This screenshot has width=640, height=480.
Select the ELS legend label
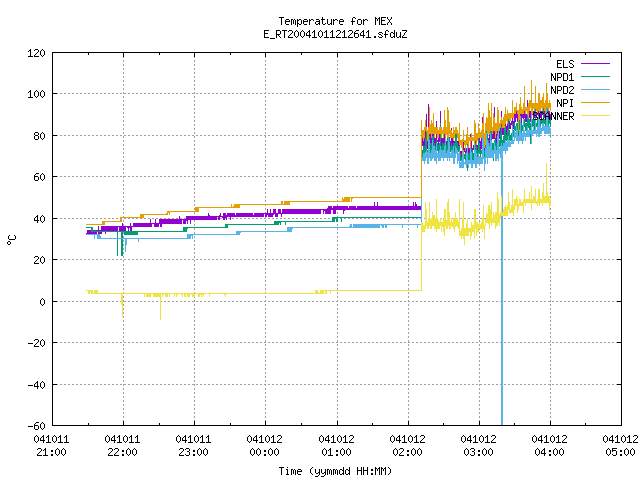pos(565,64)
